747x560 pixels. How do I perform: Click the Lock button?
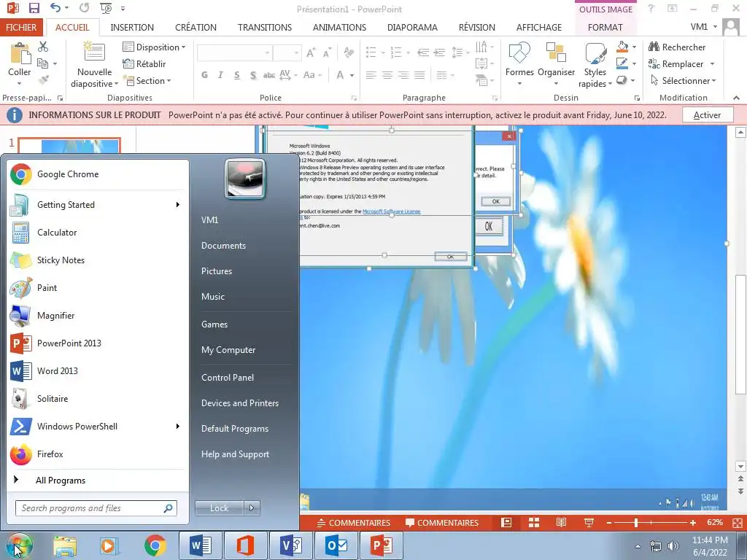220,508
